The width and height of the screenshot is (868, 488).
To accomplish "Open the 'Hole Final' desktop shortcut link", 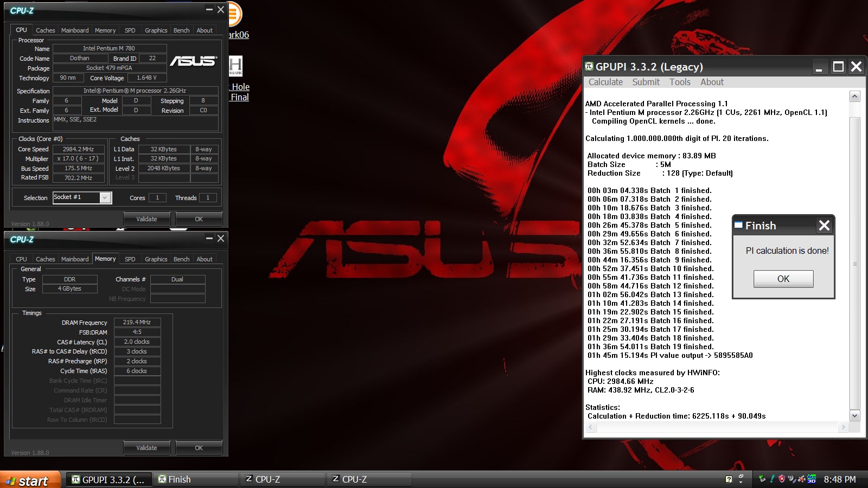I will coord(239,92).
